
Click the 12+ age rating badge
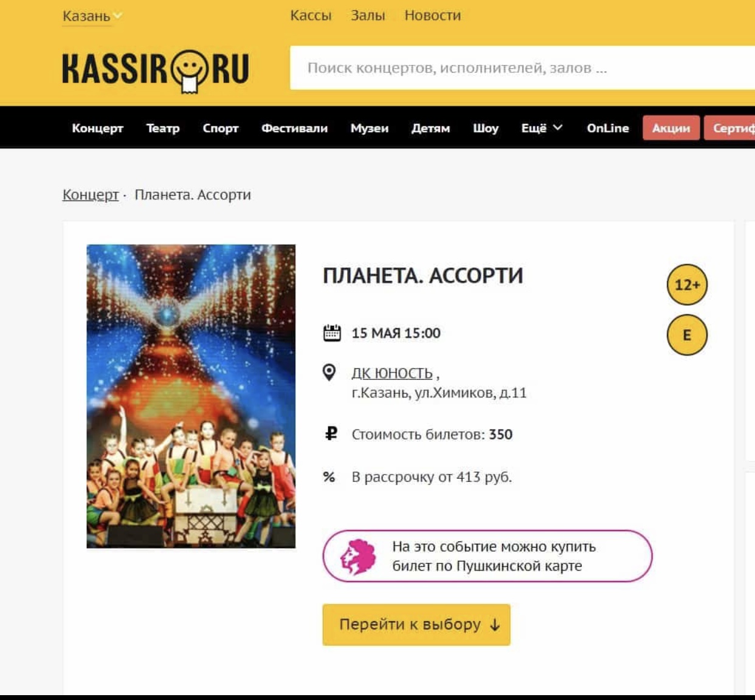687,284
